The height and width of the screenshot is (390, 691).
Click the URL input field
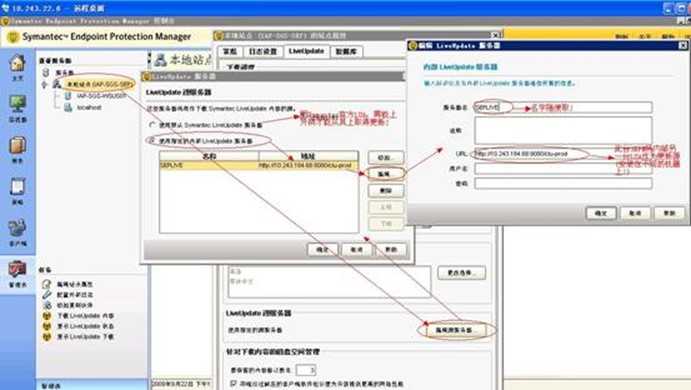coord(563,154)
